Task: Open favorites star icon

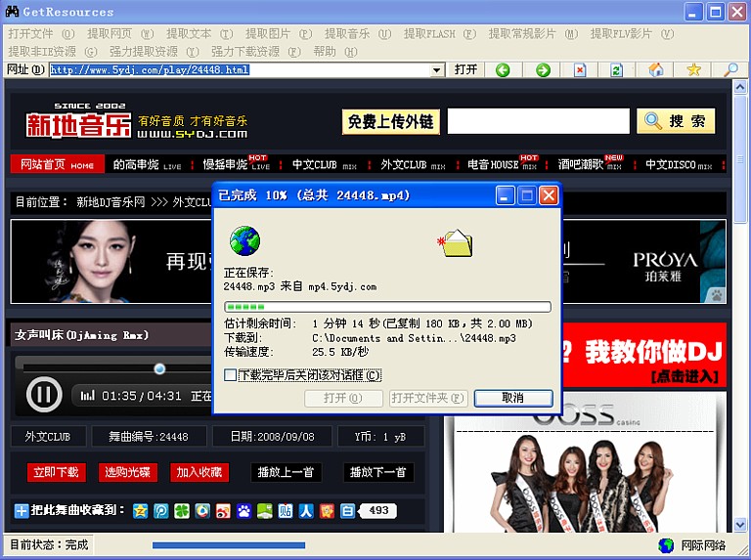Action: point(693,70)
